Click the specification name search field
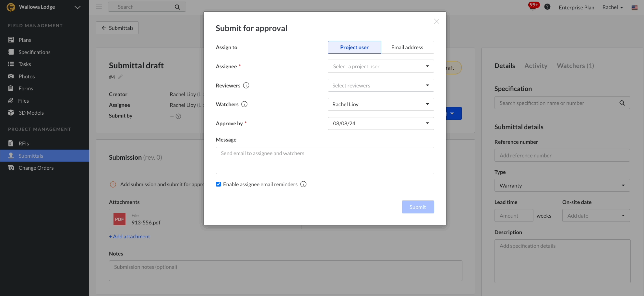 562,103
